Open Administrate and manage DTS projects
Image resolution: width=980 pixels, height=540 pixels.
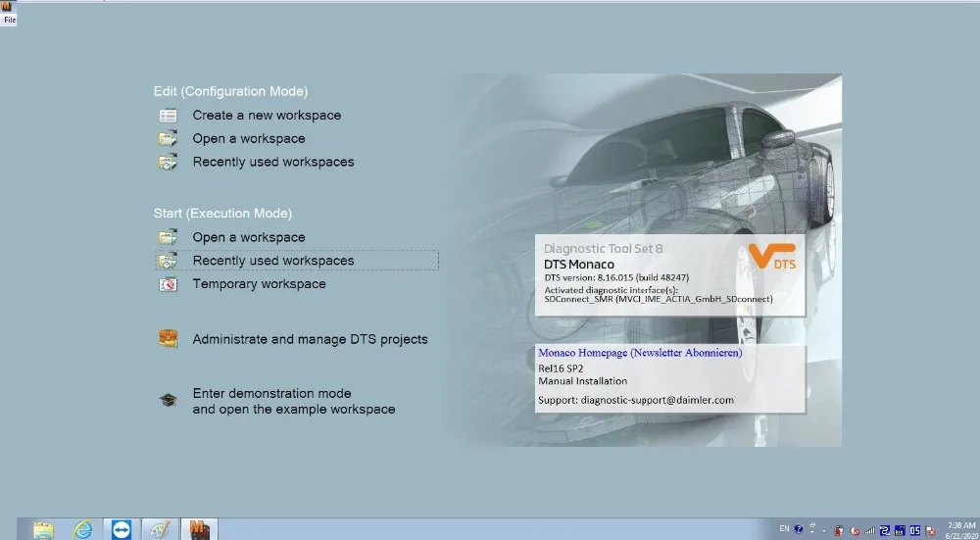310,339
